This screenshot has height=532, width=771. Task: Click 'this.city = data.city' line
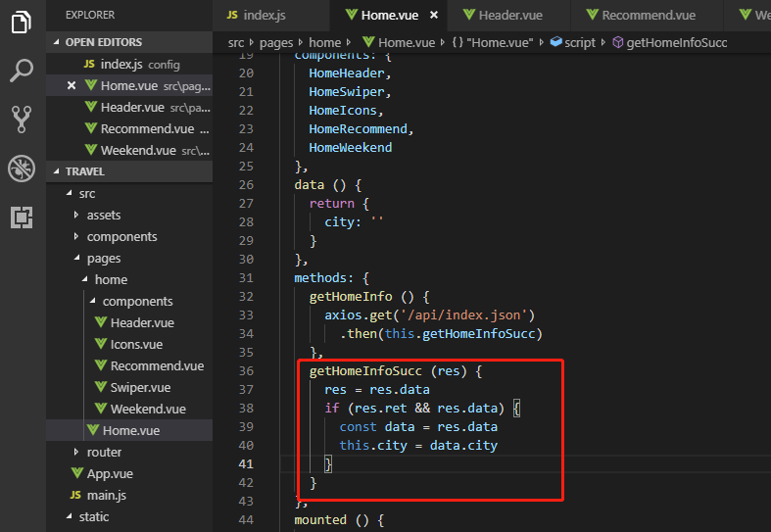[x=418, y=446]
